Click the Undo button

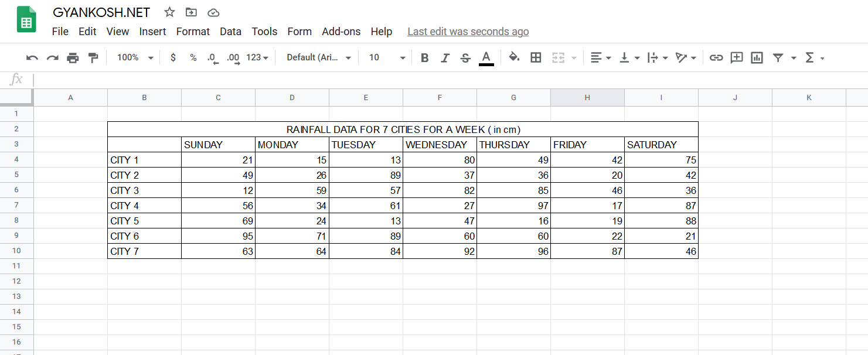click(x=32, y=57)
